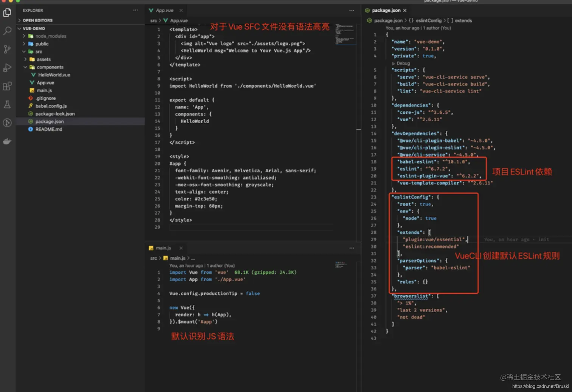This screenshot has width=572, height=392.
Task: Open main.js in the file tree
Action: pos(44,90)
